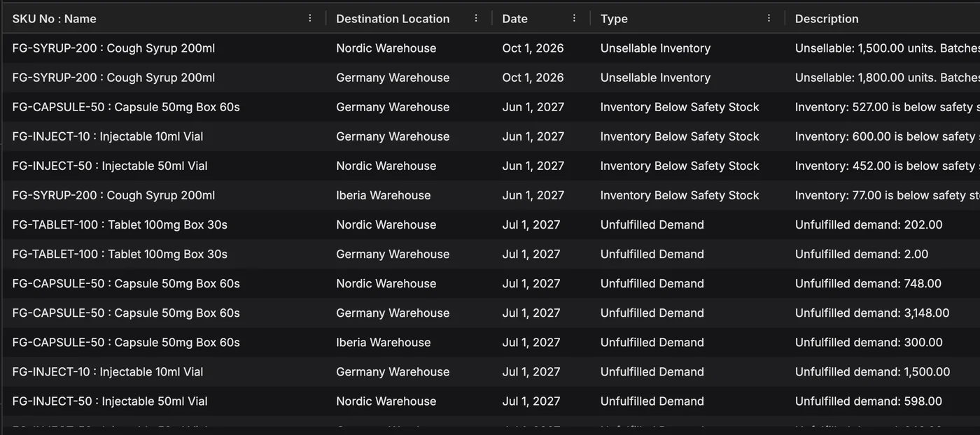The image size is (980, 435).
Task: Sort by Description column header
Action: coord(827,19)
